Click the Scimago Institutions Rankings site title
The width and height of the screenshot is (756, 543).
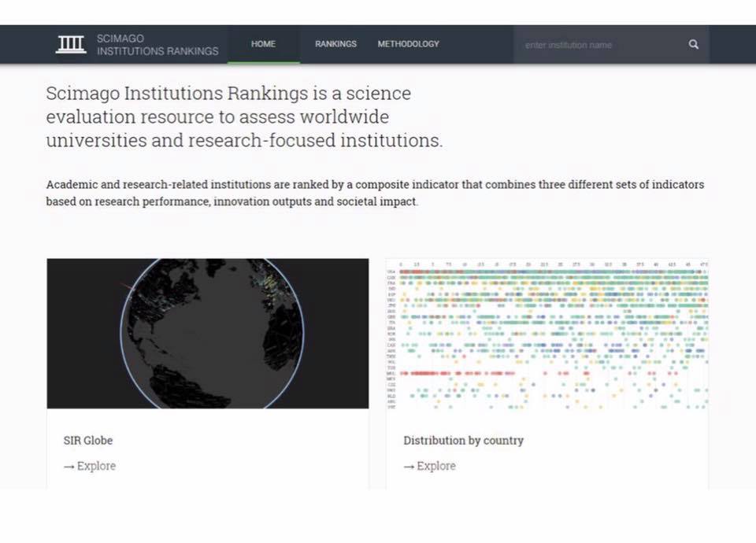(157, 45)
